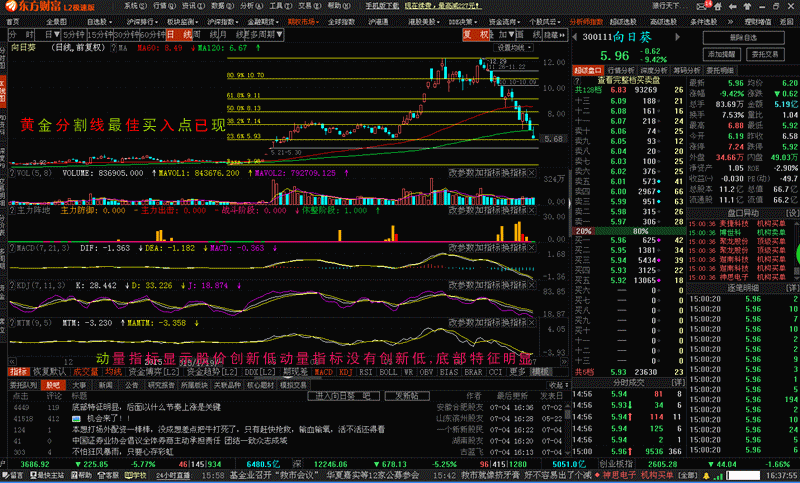Open 沪深排行 dropdown
The width and height of the screenshot is (800, 483).
click(x=142, y=22)
